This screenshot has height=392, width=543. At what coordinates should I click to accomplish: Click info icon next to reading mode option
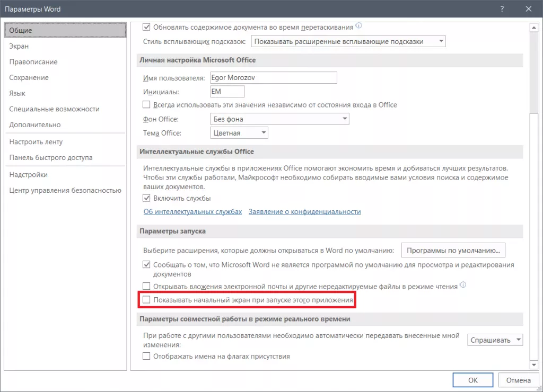click(462, 285)
